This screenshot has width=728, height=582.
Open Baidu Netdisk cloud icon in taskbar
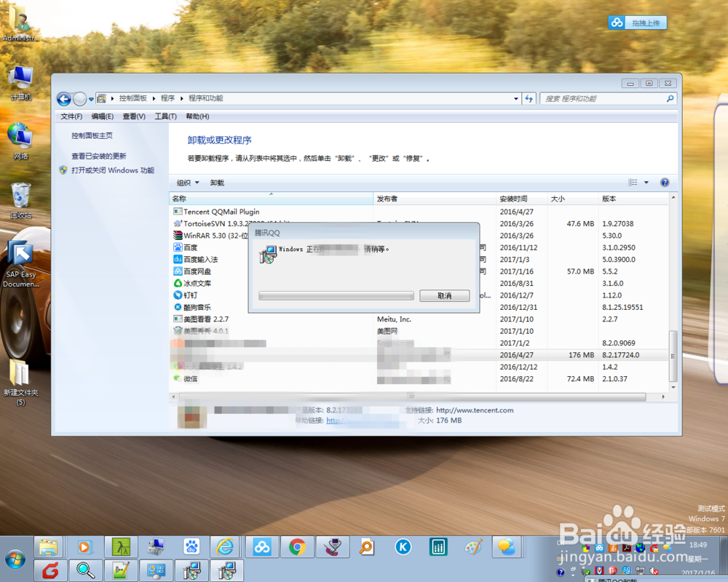pyautogui.click(x=262, y=548)
